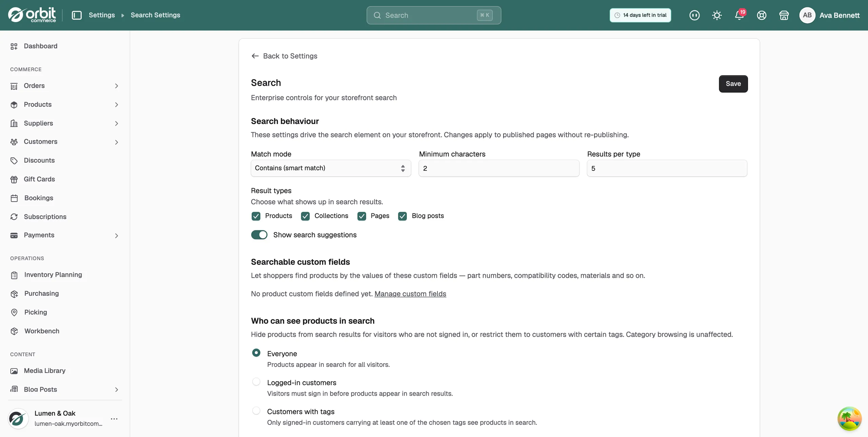
Task: Click the Picking location pin icon
Action: pos(14,312)
